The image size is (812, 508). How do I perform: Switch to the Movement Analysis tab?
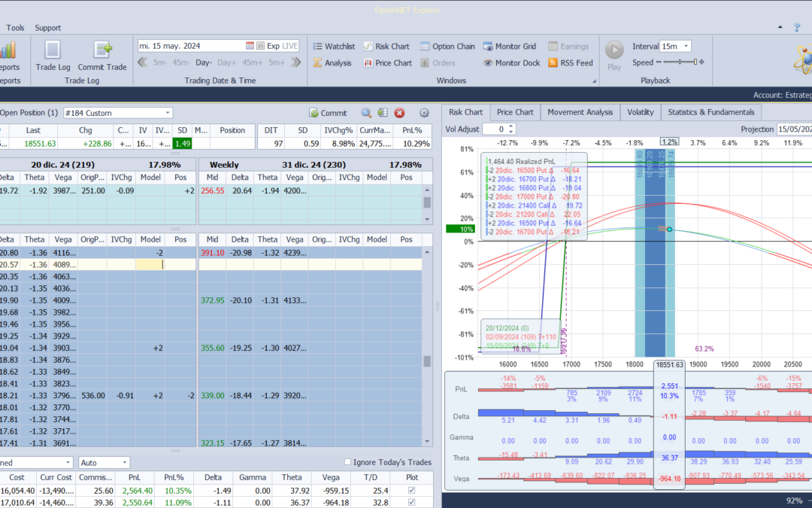point(580,112)
